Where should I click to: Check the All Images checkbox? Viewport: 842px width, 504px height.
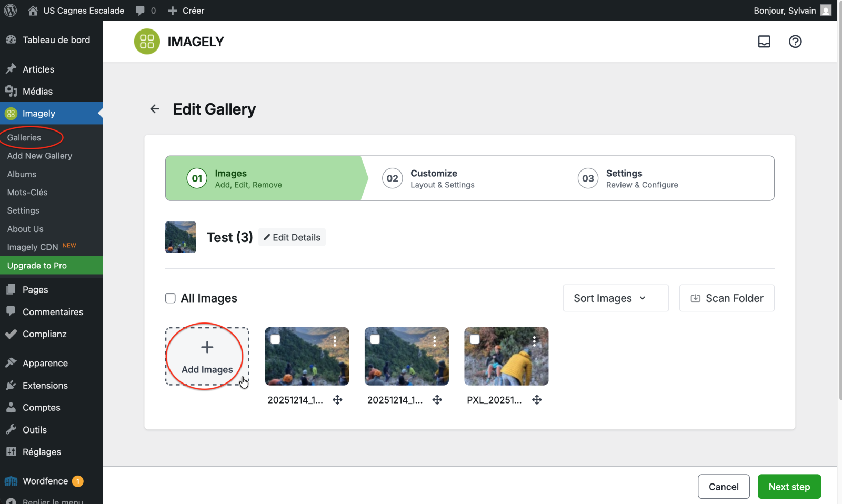click(171, 298)
